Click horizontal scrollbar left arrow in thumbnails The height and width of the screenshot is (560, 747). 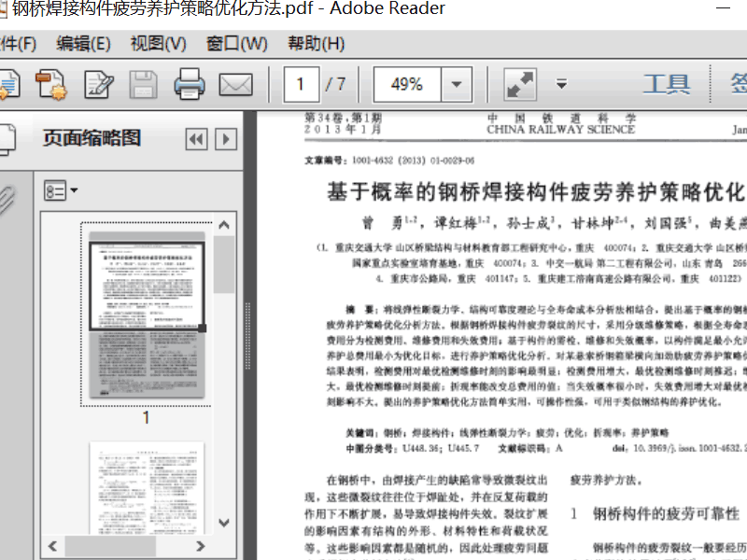(x=53, y=546)
